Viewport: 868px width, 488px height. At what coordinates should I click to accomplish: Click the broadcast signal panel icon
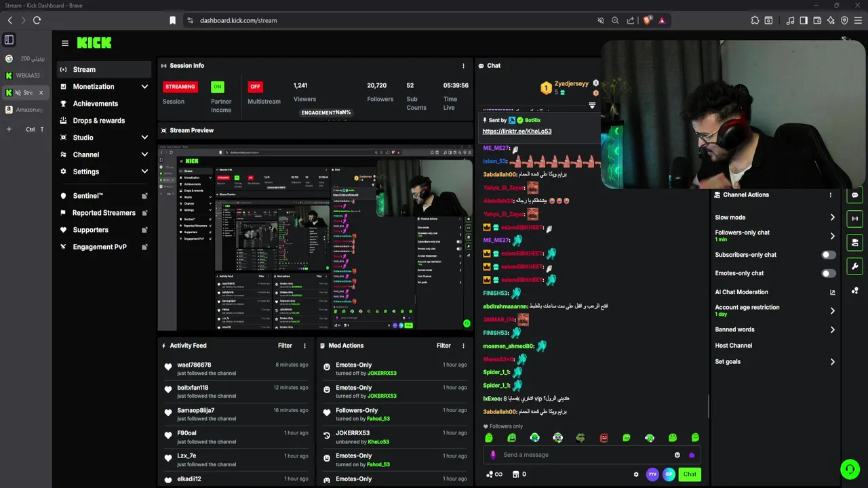[x=854, y=219]
